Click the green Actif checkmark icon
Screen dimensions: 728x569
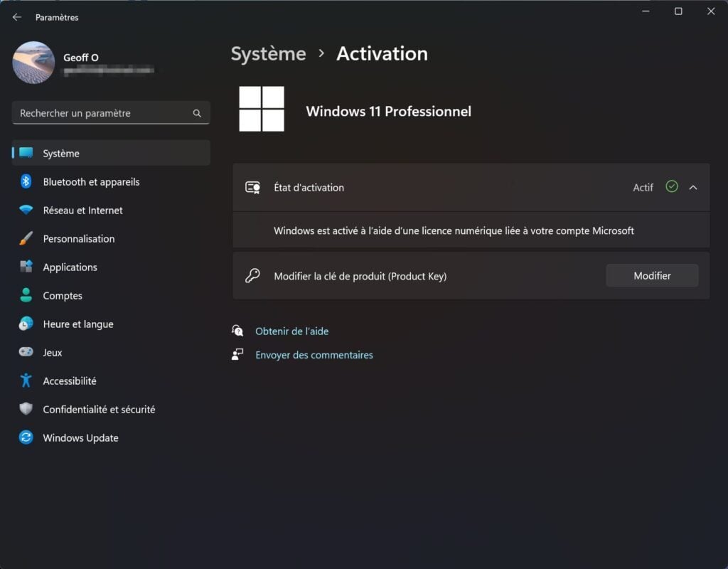(671, 187)
